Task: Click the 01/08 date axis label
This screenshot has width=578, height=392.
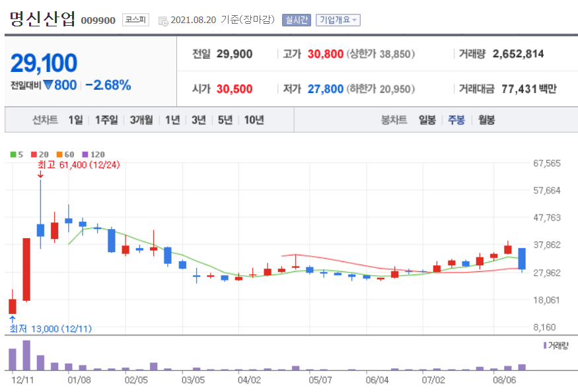Action: (x=80, y=380)
